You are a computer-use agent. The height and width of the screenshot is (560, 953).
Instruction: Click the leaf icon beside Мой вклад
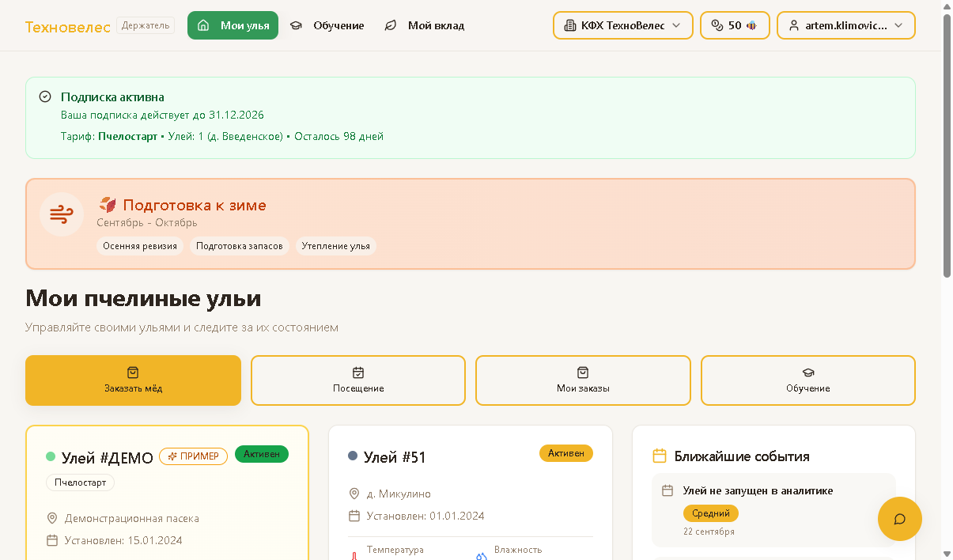pyautogui.click(x=390, y=25)
